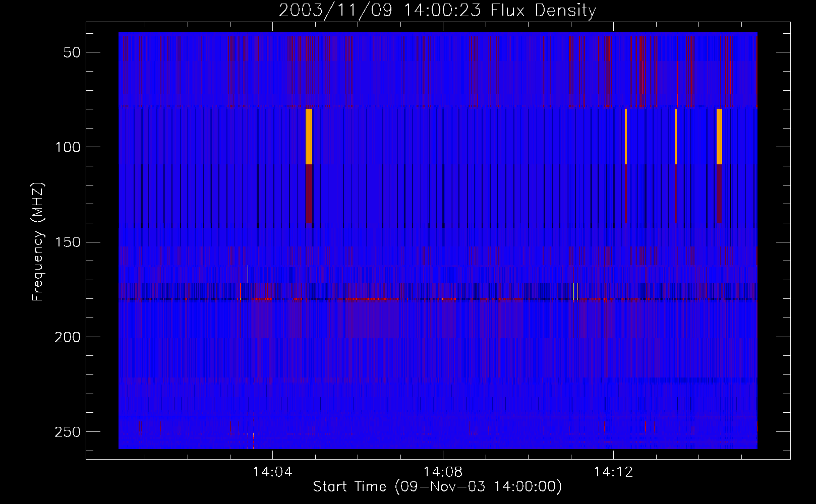The image size is (816, 504).
Task: Click the widest orange burst, last before the plot's end
Action: tap(719, 136)
